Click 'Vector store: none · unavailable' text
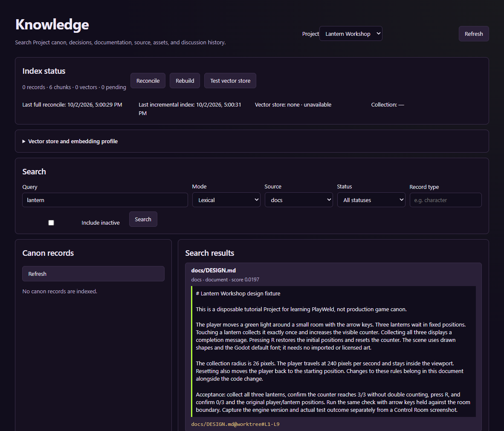 click(x=293, y=105)
